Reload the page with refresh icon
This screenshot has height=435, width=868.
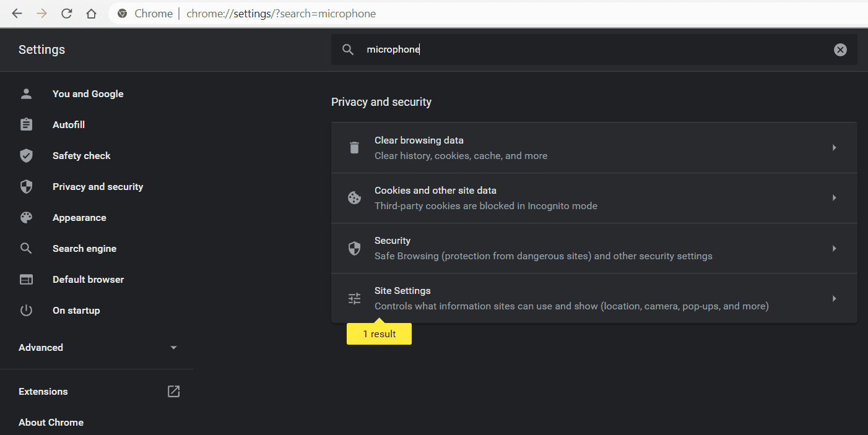click(67, 14)
